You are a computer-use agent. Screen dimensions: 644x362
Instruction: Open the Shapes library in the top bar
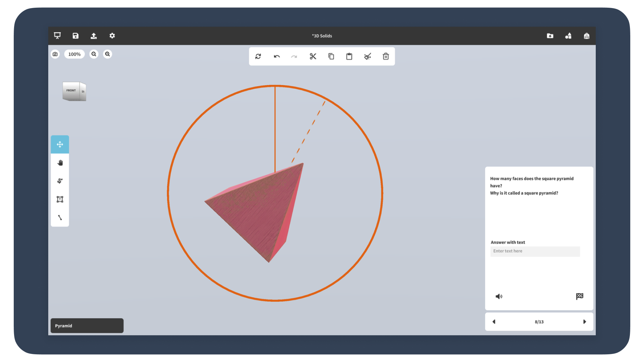coord(568,36)
